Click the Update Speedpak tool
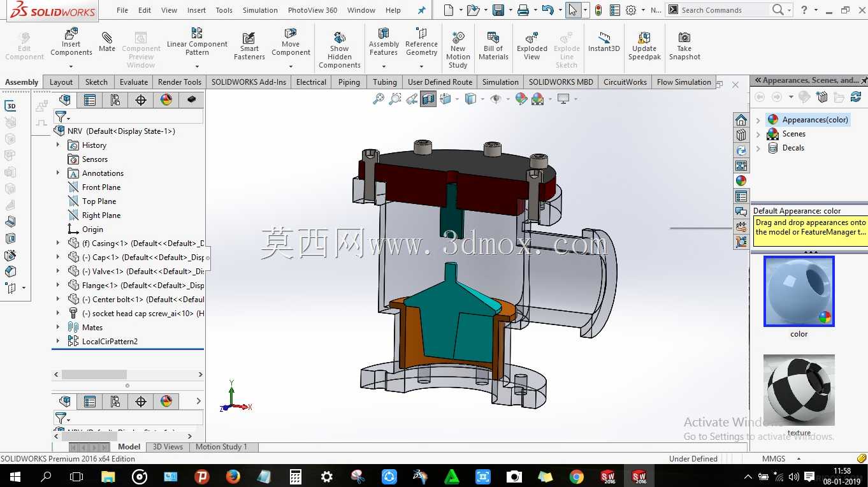868x487 pixels. click(644, 46)
